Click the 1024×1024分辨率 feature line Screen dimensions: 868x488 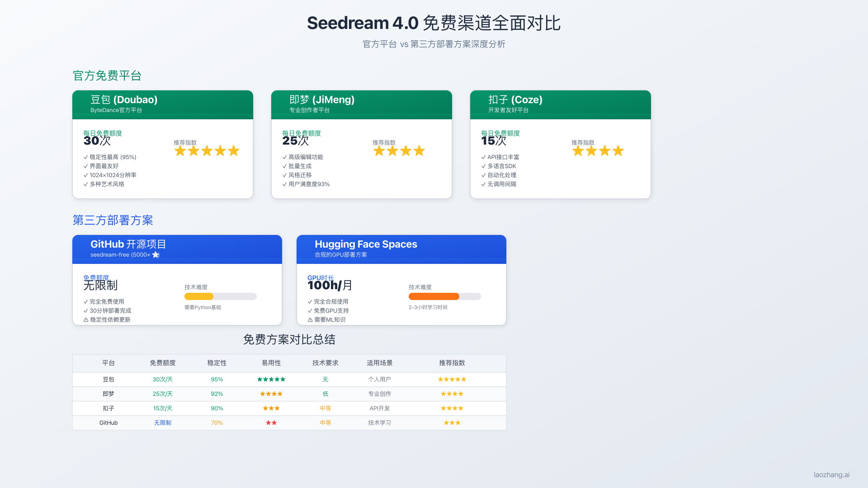pos(110,175)
